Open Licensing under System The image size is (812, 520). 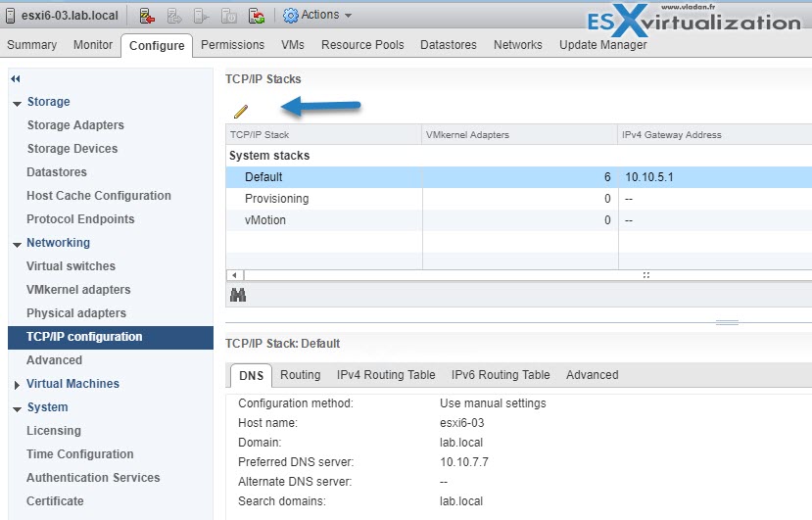[x=54, y=431]
